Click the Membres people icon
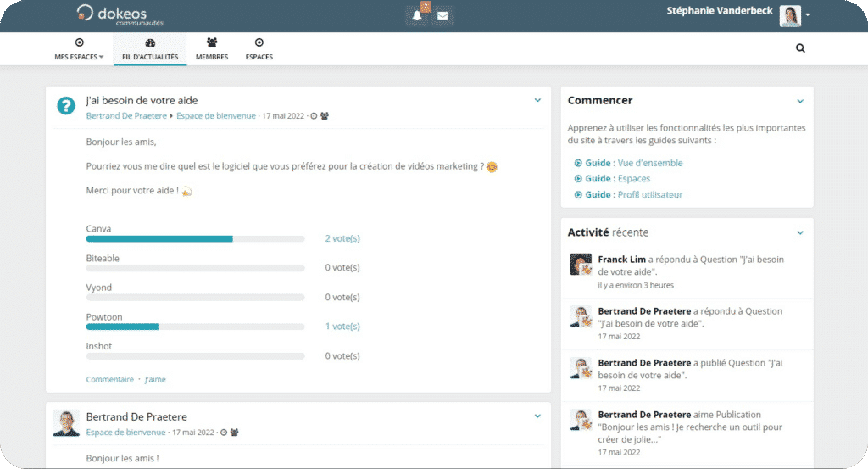868x469 pixels. pyautogui.click(x=211, y=42)
